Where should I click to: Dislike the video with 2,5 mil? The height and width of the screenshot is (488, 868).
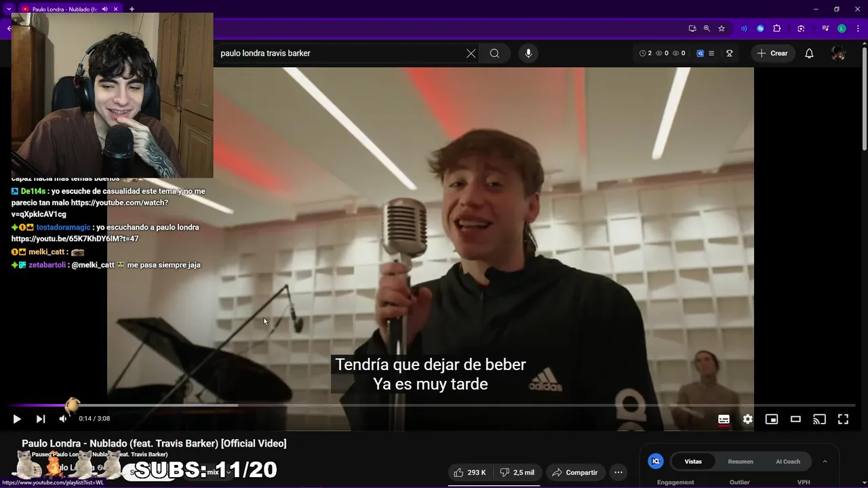tap(517, 472)
